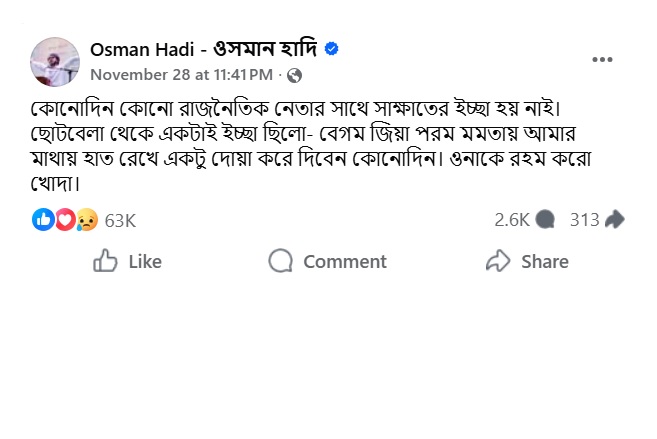Open the three-dot post options menu
The width and height of the screenshot is (657, 439).
(602, 60)
